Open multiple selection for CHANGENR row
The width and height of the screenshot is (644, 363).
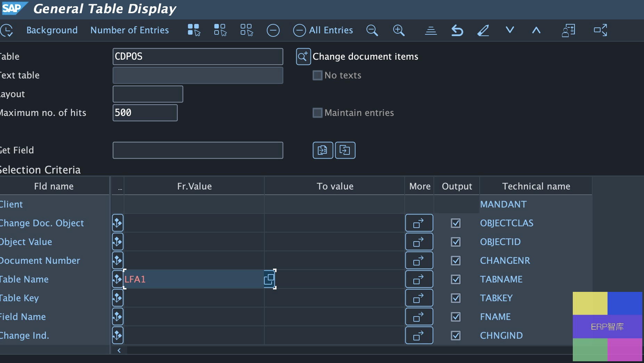[x=419, y=260]
